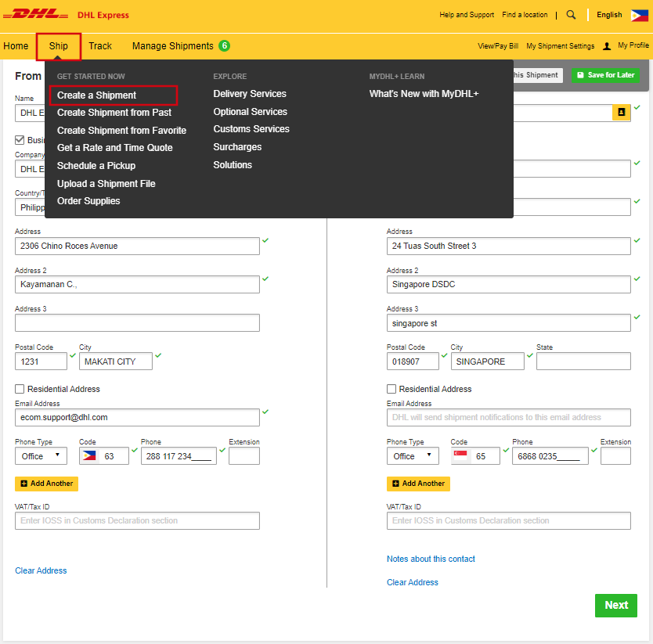Click sender phone field 288 117 234

tap(179, 456)
